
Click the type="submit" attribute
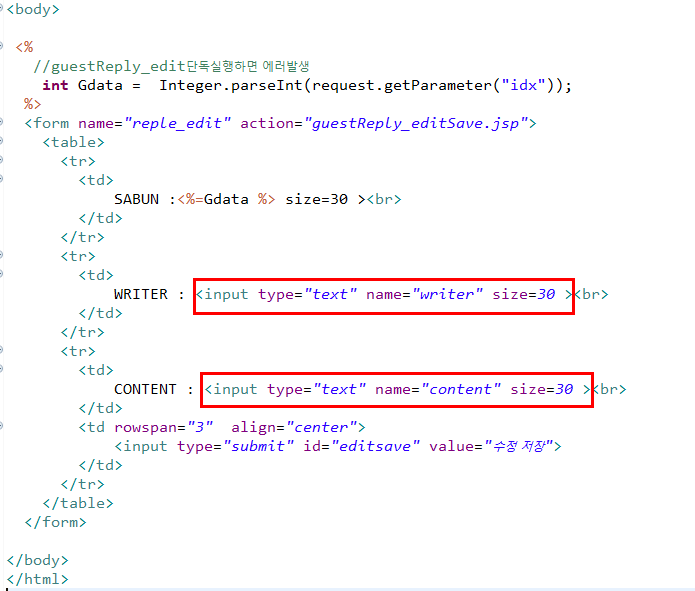235,446
